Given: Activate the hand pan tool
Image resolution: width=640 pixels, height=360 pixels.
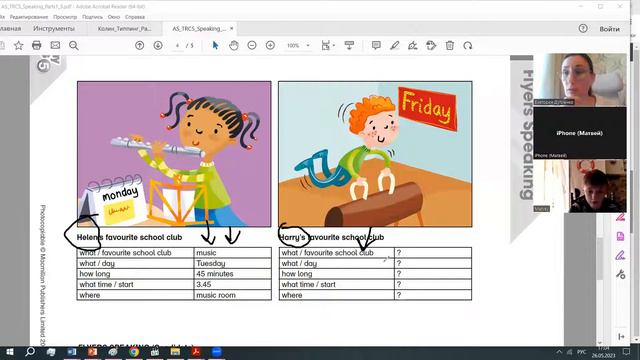Looking at the screenshot, I should click(233, 45).
